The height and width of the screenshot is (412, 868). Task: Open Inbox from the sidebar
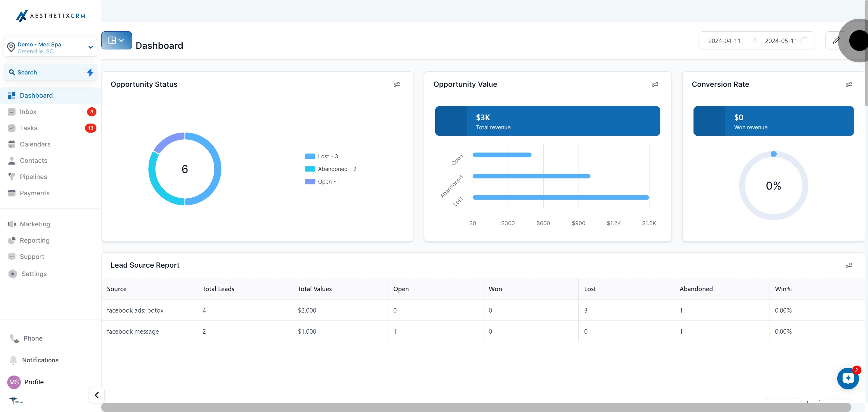[x=28, y=112]
